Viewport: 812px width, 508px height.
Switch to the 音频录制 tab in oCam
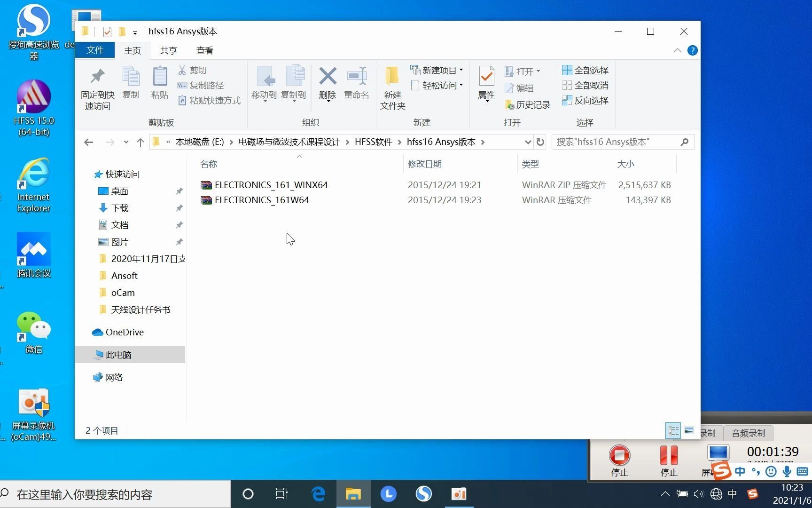click(x=749, y=433)
